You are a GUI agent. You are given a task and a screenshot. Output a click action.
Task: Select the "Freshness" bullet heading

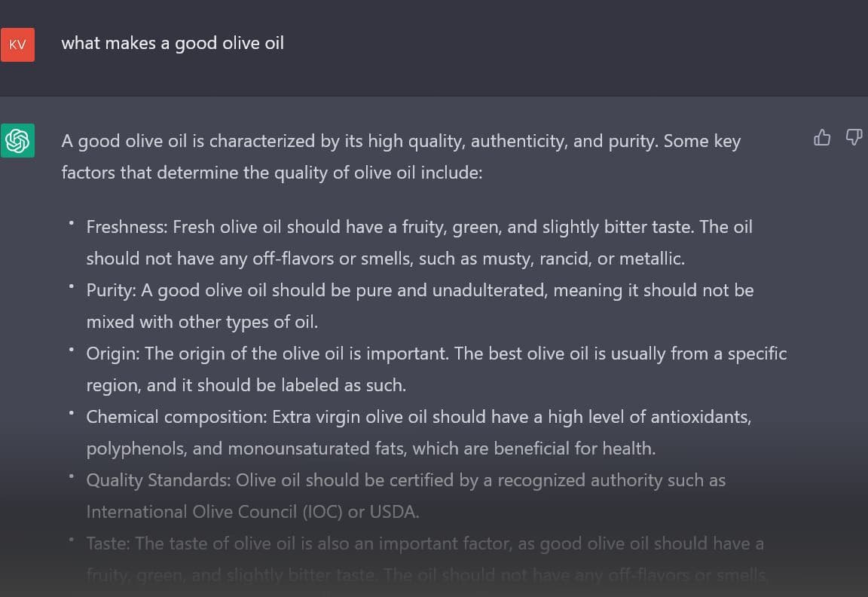tap(127, 227)
